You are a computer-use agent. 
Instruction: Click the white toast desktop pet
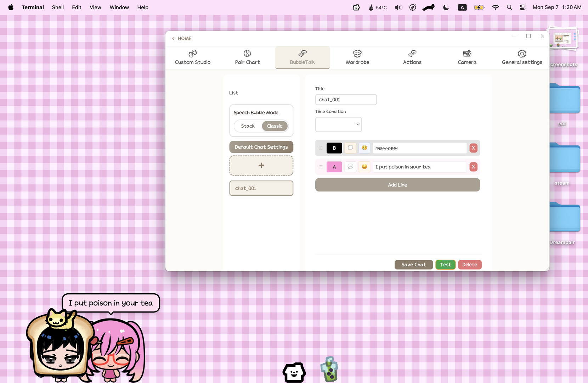click(294, 372)
